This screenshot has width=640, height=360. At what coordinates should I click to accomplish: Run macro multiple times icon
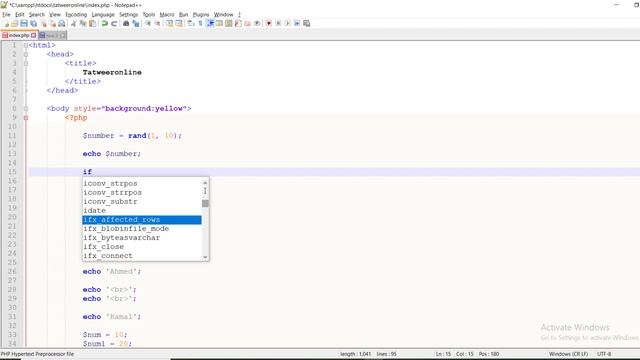tap(297, 24)
